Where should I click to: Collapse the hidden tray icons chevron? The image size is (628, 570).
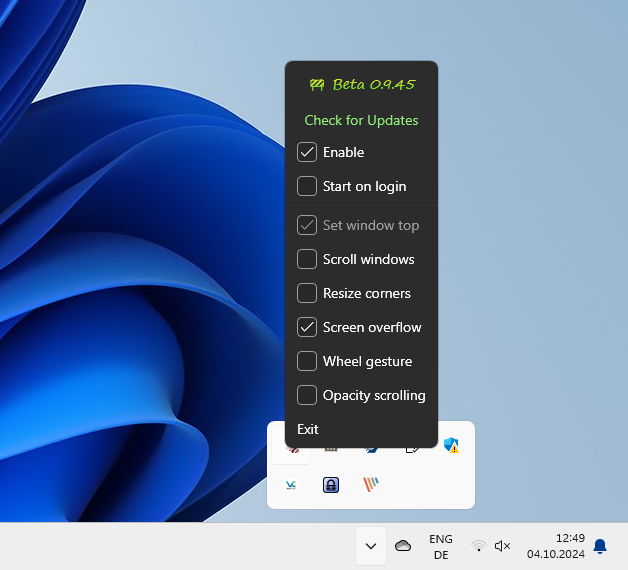click(371, 546)
